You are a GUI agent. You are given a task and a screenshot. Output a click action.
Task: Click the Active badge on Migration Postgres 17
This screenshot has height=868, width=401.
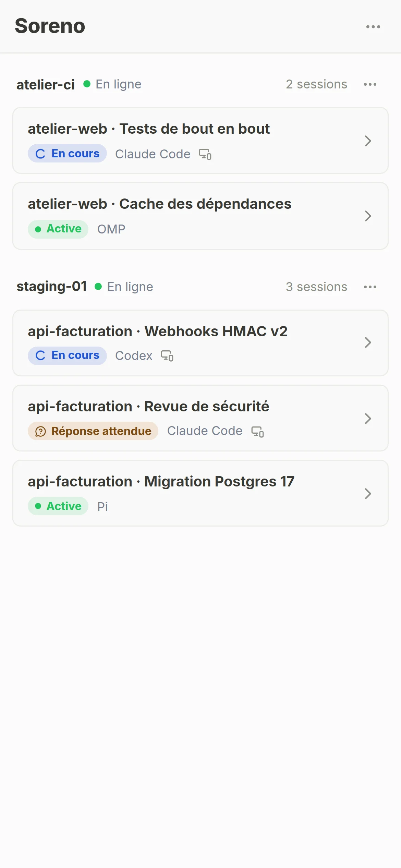(58, 506)
